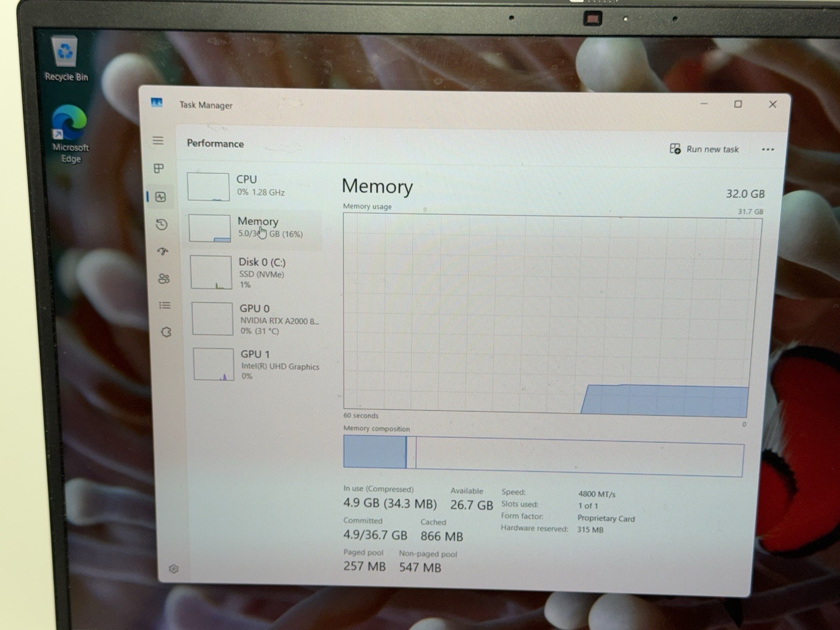Select the Performance page icon

(161, 197)
